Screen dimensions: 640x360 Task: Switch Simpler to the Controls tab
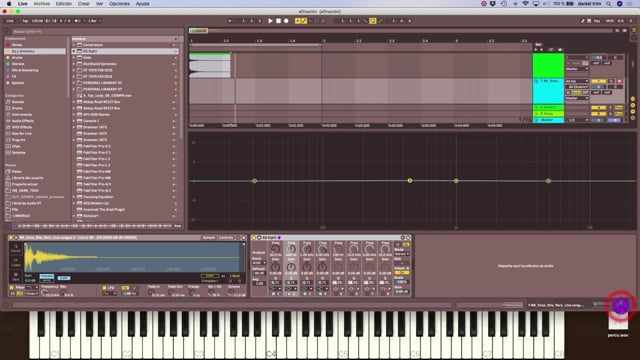226,238
